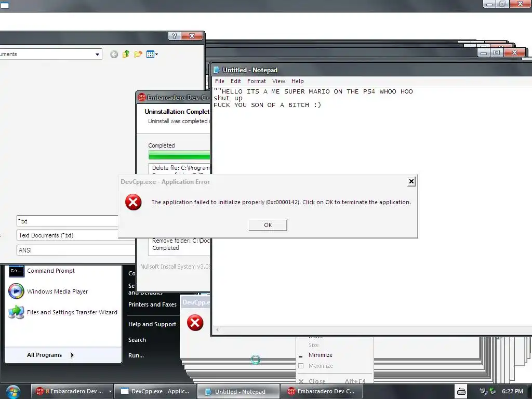This screenshot has height=399, width=532.
Task: Open Printers and Faxes in Start menu
Action: (x=152, y=304)
